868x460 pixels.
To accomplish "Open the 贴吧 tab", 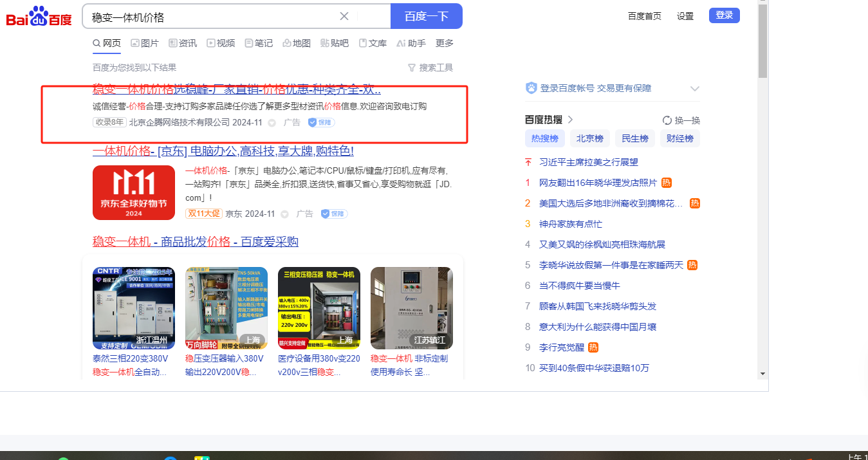I will [335, 43].
